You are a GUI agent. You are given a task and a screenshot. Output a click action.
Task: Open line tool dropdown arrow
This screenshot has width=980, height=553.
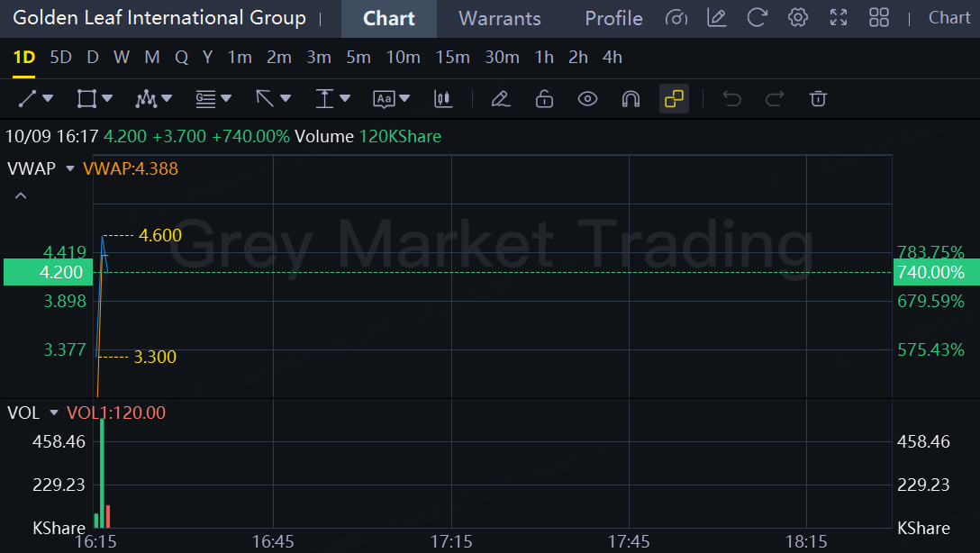48,99
